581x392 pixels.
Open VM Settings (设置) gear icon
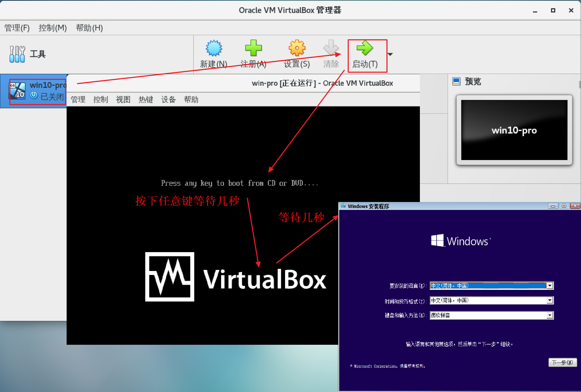pos(297,48)
